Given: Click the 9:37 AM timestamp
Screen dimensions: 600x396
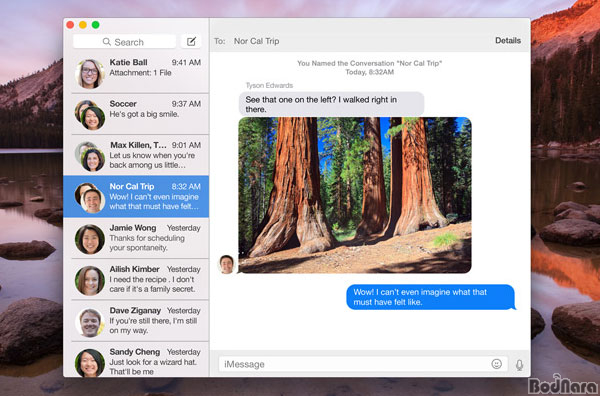Looking at the screenshot, I should [186, 104].
